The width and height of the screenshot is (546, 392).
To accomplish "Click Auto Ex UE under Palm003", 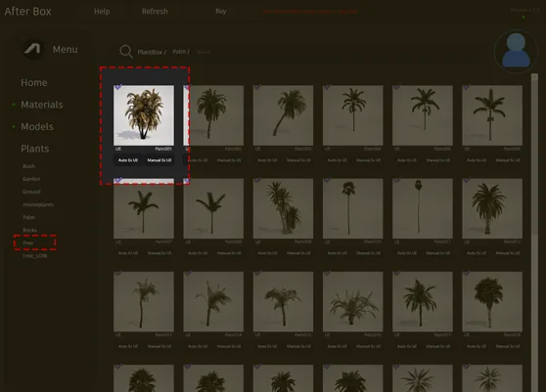I will pyautogui.click(x=267, y=160).
